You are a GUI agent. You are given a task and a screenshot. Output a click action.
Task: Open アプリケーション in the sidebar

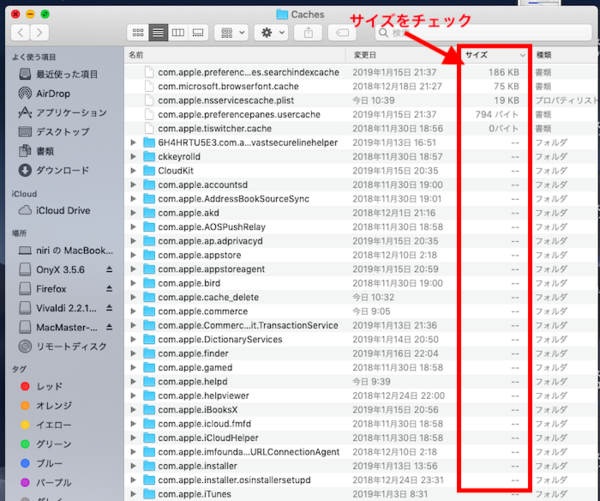coord(63,113)
